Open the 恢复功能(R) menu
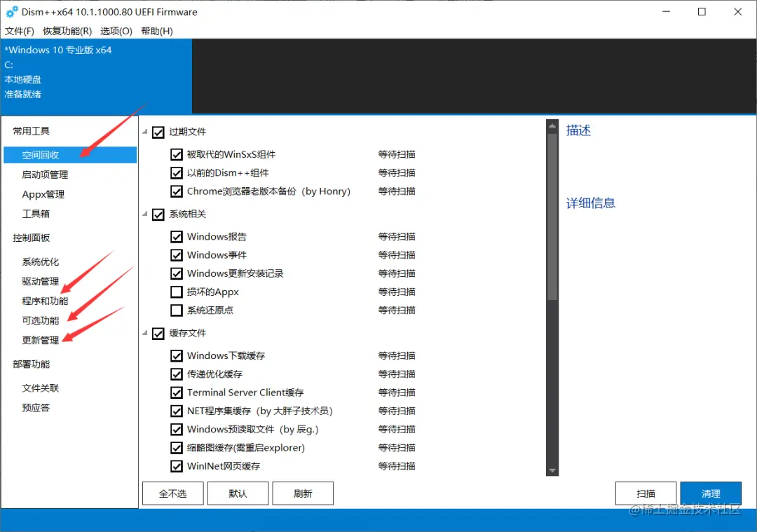 67,31
